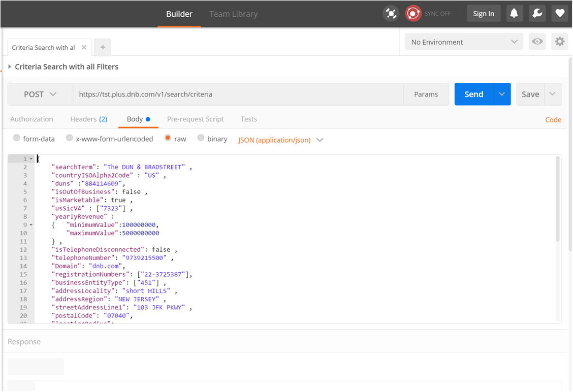The width and height of the screenshot is (573, 392).
Task: Click the Save button
Action: (530, 94)
